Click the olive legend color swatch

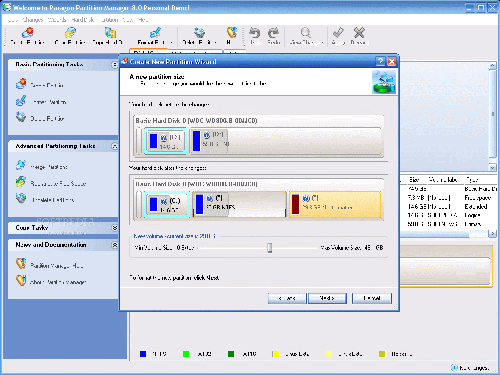[x=382, y=354]
